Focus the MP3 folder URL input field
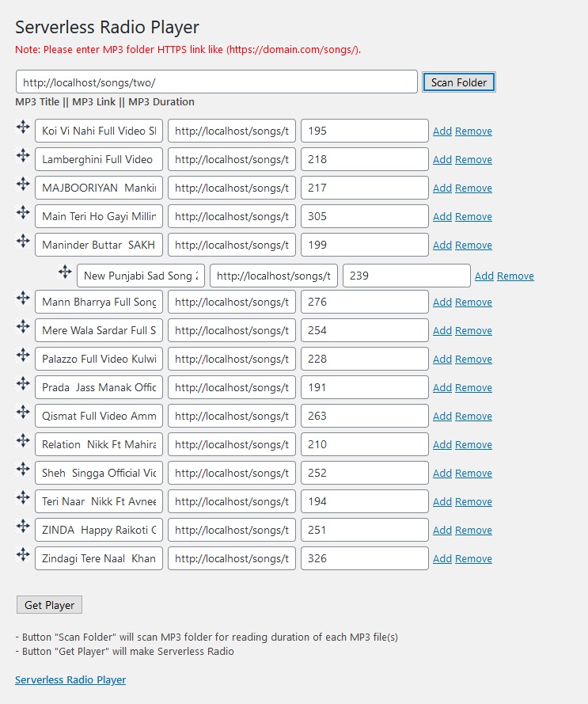This screenshot has width=588, height=704. 216,82
